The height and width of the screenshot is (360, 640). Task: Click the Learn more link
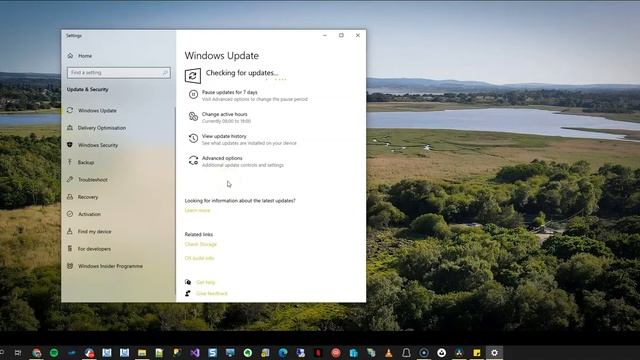tap(198, 211)
